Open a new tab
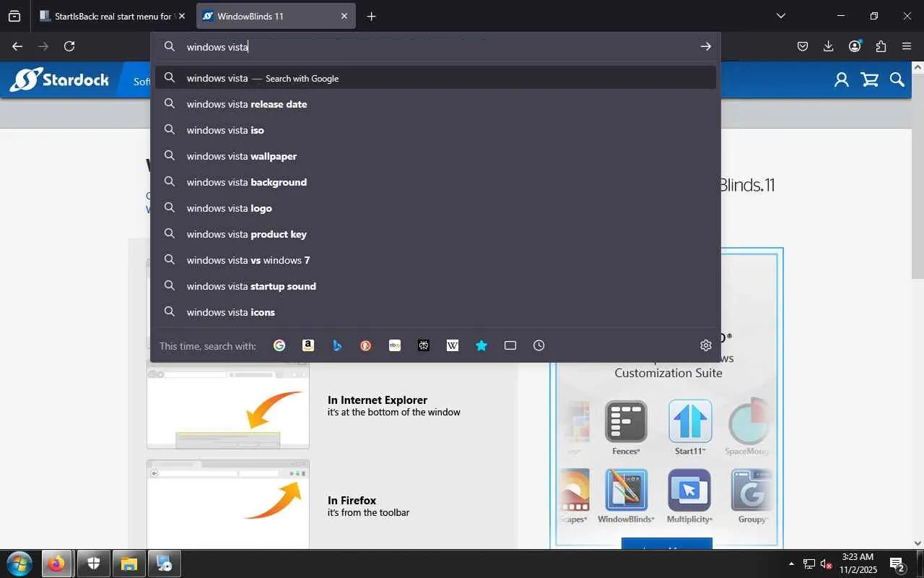Image resolution: width=924 pixels, height=578 pixels. point(371,16)
